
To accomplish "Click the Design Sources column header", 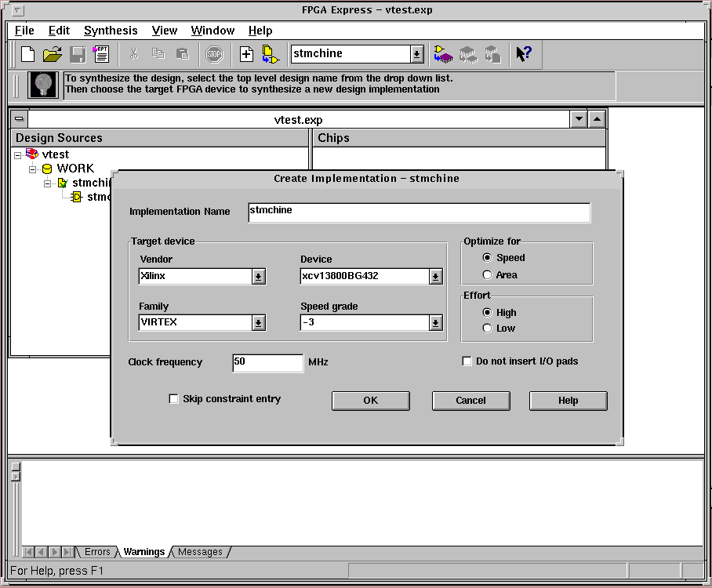I will (x=159, y=138).
